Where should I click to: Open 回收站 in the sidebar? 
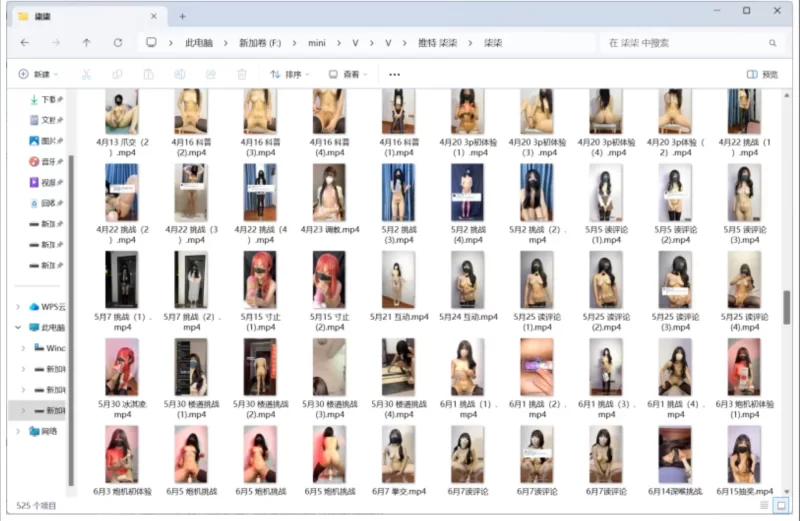click(46, 203)
